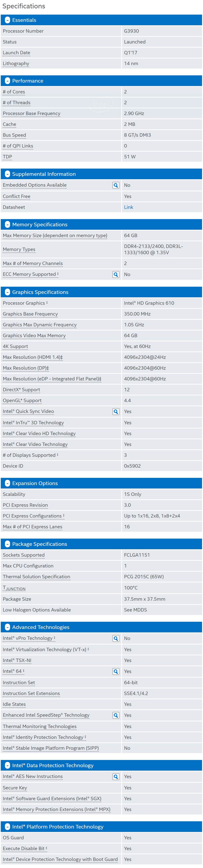The width and height of the screenshot is (203, 868).
Task: Toggle the Memory Specifications section
Action: pyautogui.click(x=7, y=225)
